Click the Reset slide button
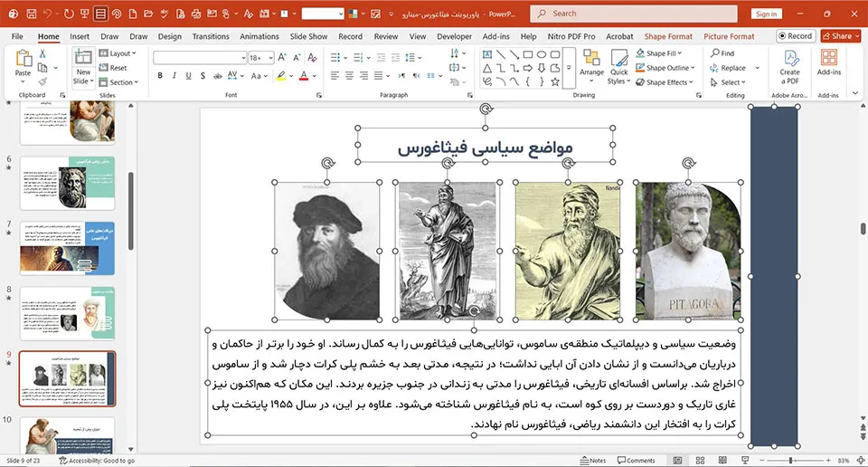This screenshot has height=467, width=868. (113, 68)
